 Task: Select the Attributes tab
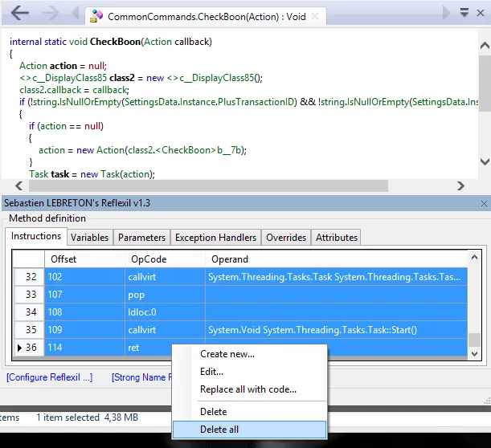click(x=336, y=238)
